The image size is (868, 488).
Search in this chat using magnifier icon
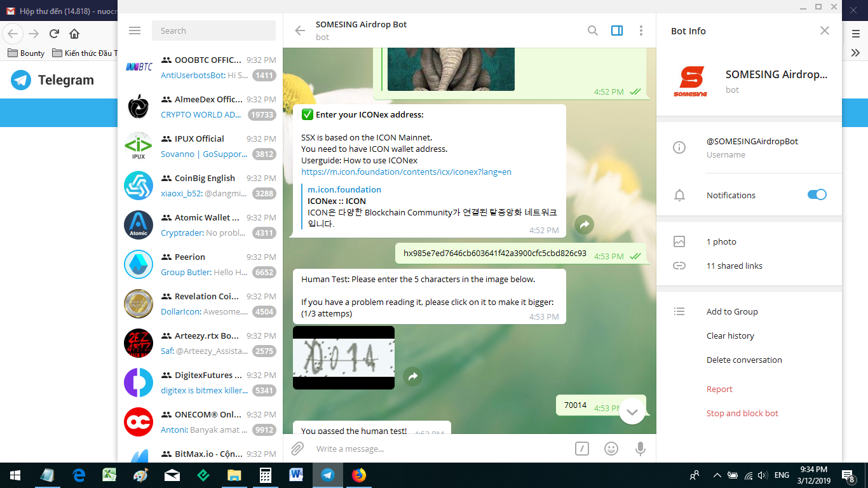[593, 30]
